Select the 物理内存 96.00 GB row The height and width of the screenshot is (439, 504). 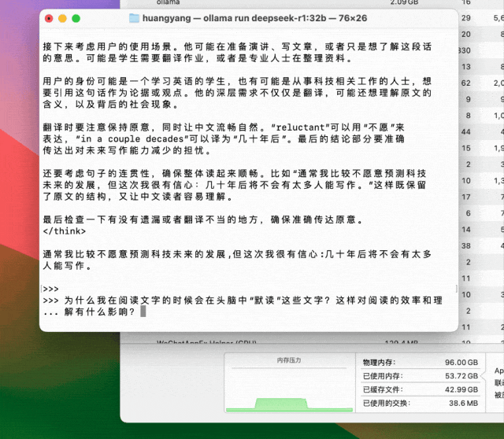[419, 363]
